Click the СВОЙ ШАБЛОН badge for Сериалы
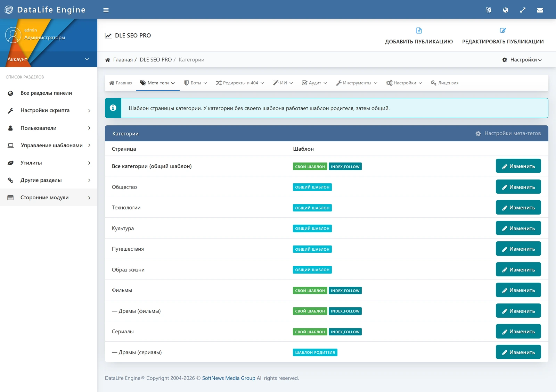Image resolution: width=556 pixels, height=392 pixels. pyautogui.click(x=310, y=332)
